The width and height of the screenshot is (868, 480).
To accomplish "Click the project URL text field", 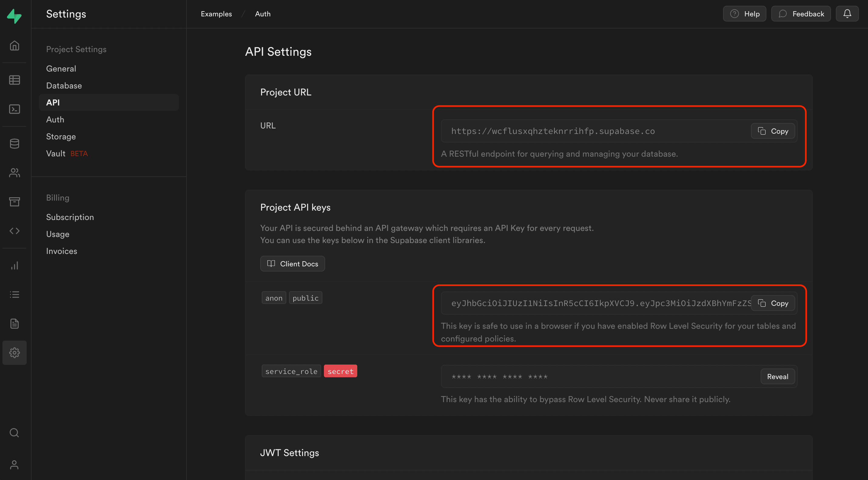I will click(x=593, y=131).
